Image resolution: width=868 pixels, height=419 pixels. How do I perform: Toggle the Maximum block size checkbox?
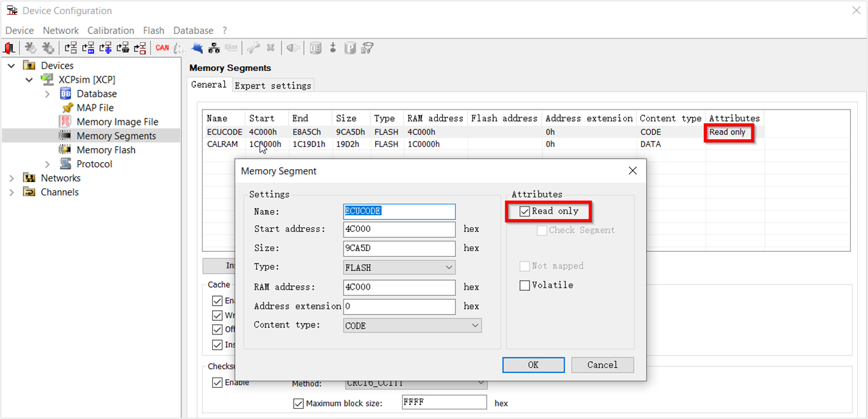(299, 404)
